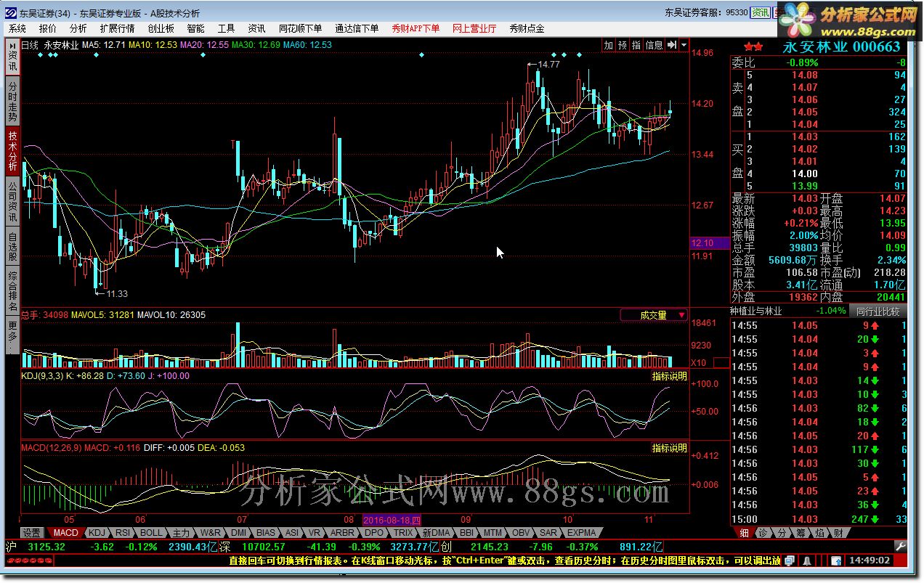This screenshot has height=583, width=924.
Task: Select the TRIX indicator tab
Action: tap(402, 533)
